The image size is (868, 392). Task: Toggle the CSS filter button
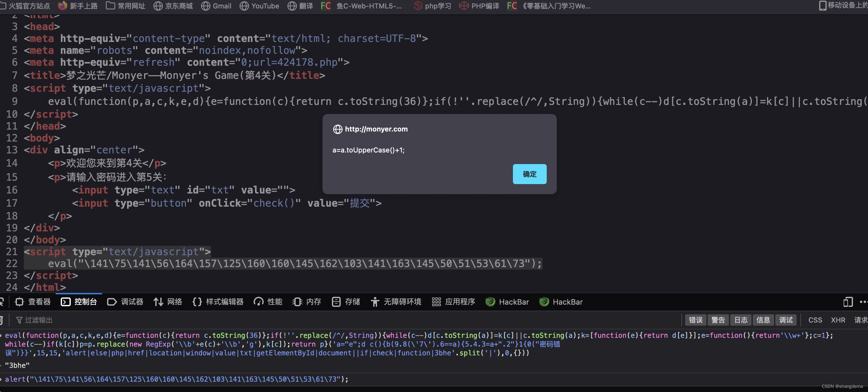click(815, 320)
